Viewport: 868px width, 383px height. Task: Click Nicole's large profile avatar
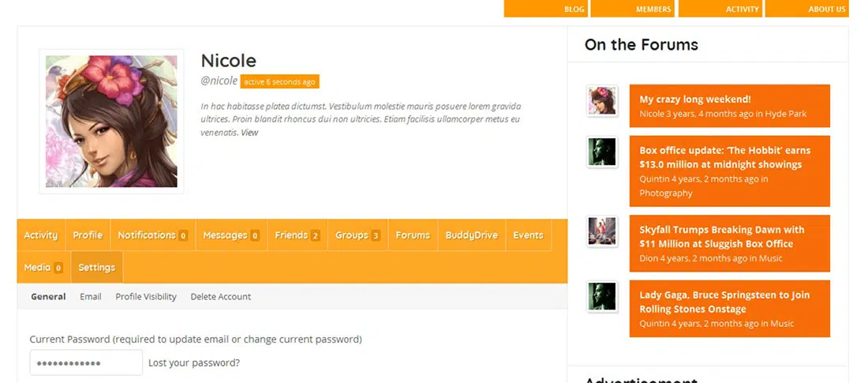coord(111,121)
